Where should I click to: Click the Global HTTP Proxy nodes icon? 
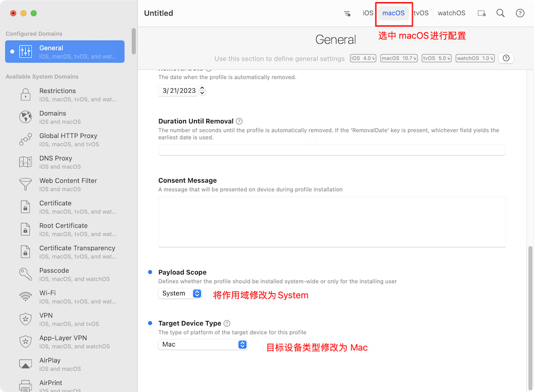coord(26,139)
